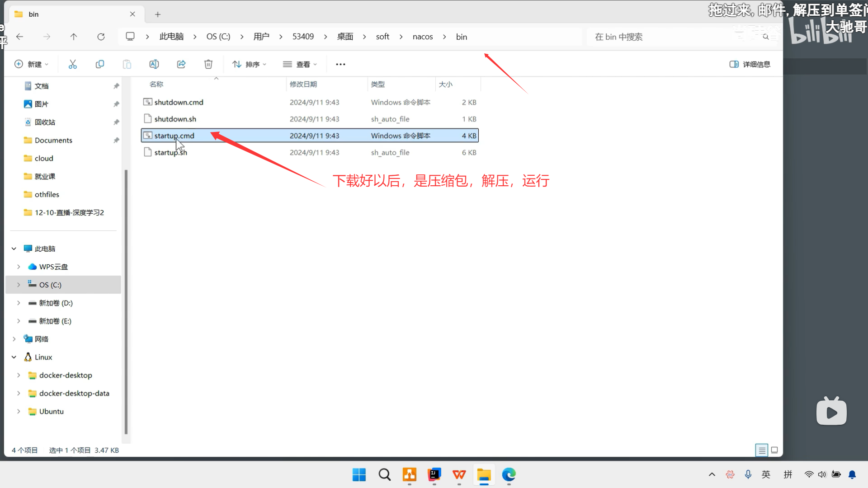
Task: Expand the 新加卷 (D:) drive tree node
Action: click(x=19, y=303)
